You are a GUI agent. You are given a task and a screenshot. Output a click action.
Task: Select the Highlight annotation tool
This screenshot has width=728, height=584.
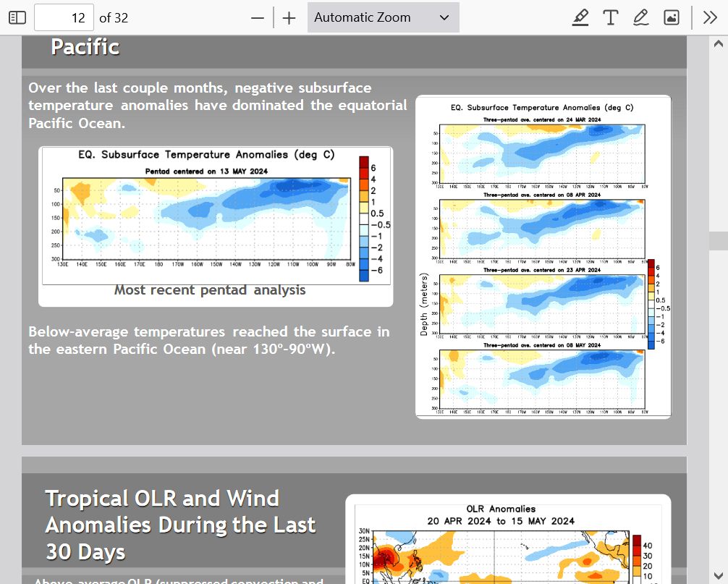click(580, 17)
